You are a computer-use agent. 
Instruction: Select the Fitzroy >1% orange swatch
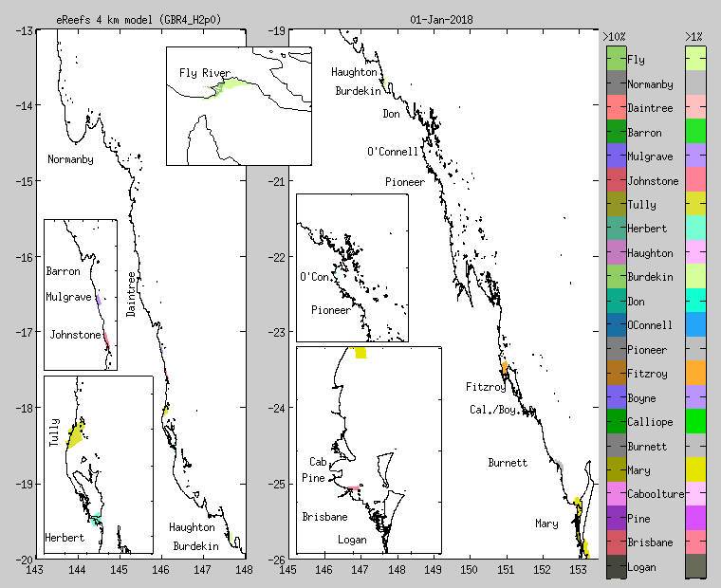[695, 374]
